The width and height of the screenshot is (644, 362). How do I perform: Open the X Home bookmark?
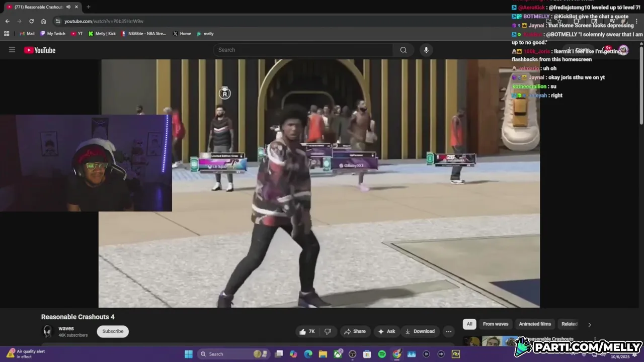[x=182, y=34]
